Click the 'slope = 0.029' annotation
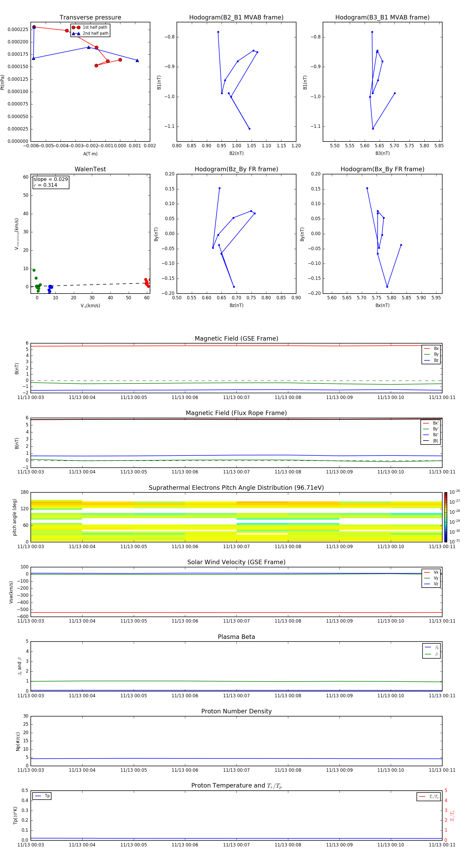 tap(51, 179)
